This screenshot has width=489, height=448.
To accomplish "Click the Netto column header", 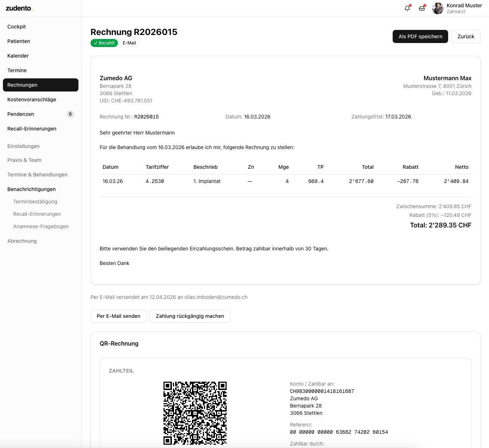I will (462, 167).
